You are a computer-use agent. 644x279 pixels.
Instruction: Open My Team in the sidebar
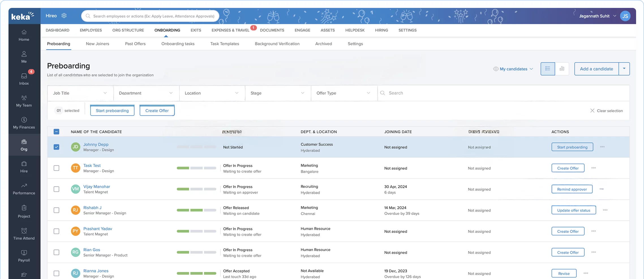pyautogui.click(x=24, y=101)
